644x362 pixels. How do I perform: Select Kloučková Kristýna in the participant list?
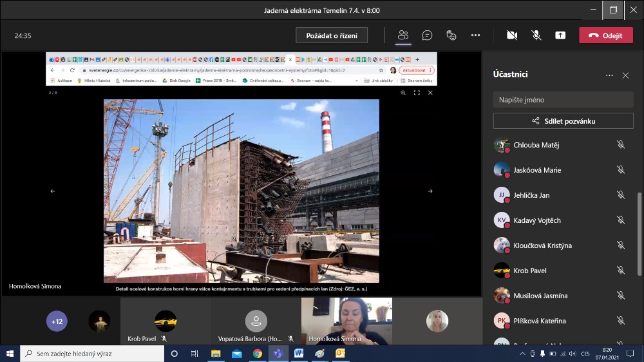(x=542, y=245)
